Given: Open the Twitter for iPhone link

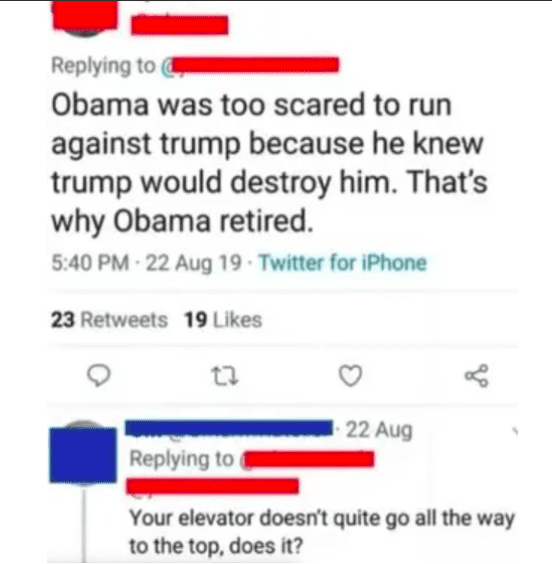Looking at the screenshot, I should (343, 263).
